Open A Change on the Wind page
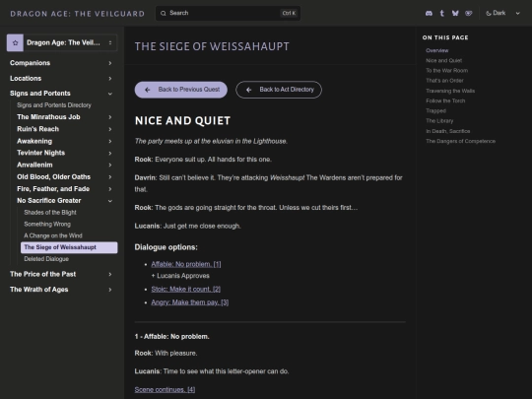 pos(53,235)
